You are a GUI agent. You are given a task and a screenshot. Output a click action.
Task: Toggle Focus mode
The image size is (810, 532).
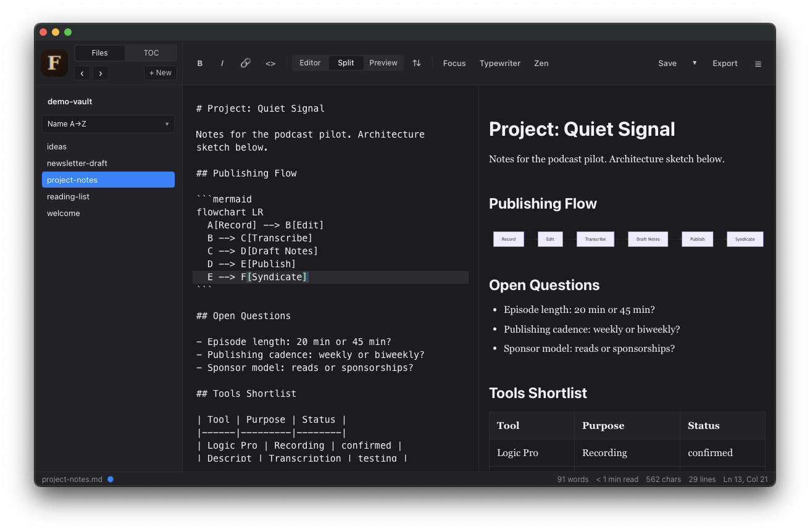coord(454,63)
